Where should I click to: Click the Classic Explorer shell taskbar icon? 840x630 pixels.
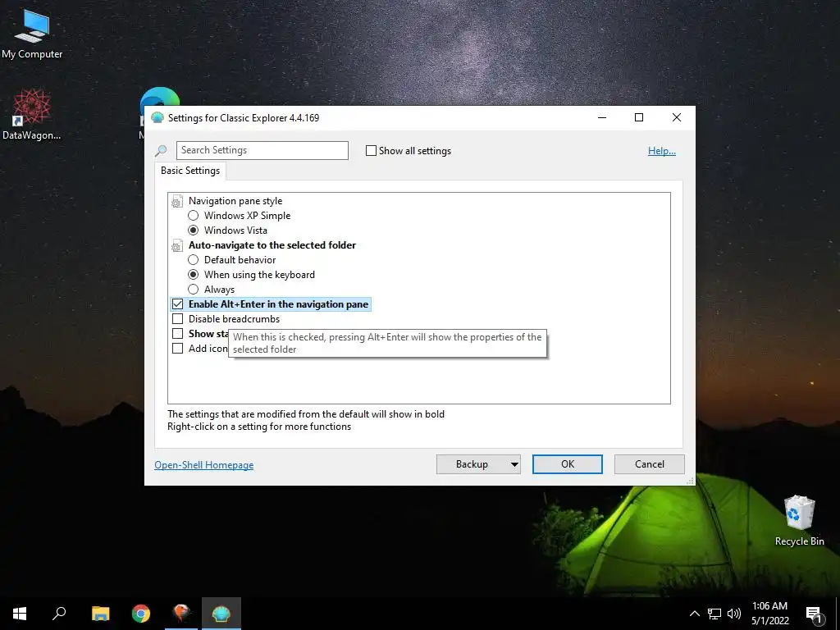pyautogui.click(x=221, y=614)
